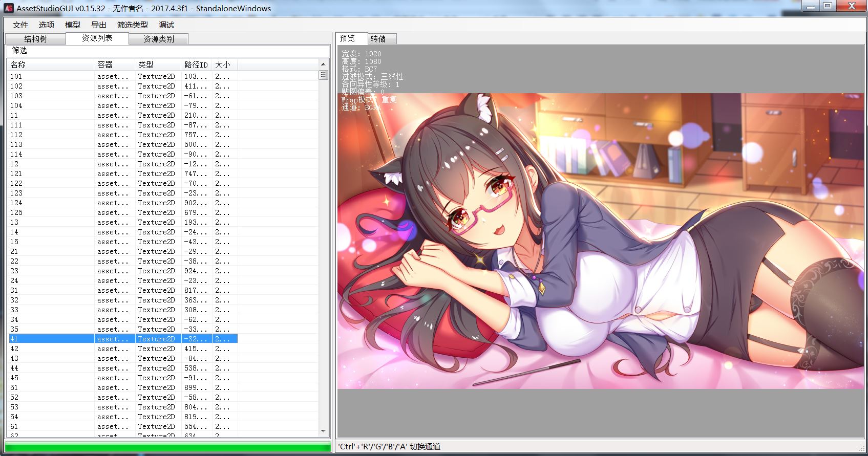Click the 筛选 filter input field

tap(167, 51)
